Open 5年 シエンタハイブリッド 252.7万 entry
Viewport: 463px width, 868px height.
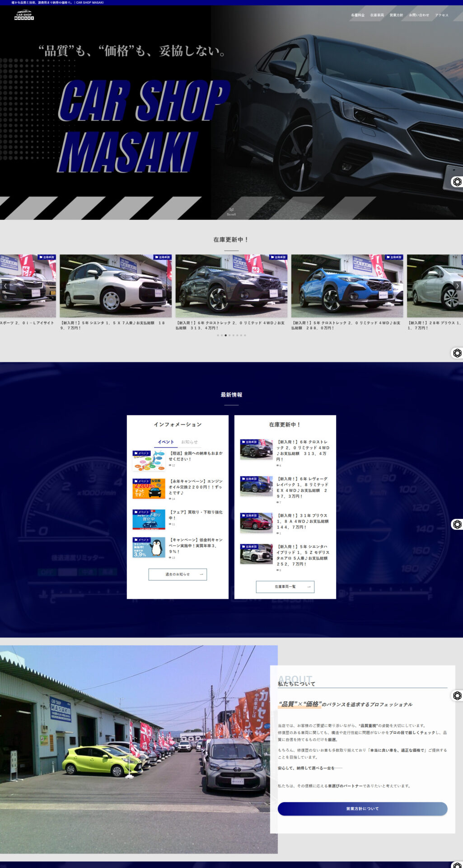(x=303, y=555)
